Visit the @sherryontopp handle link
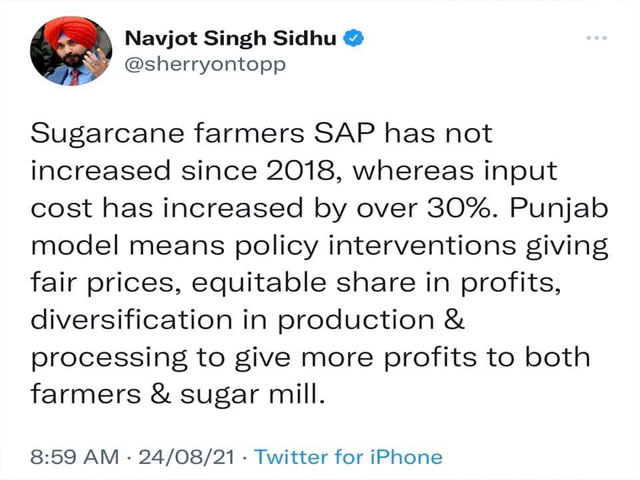 tap(205, 64)
